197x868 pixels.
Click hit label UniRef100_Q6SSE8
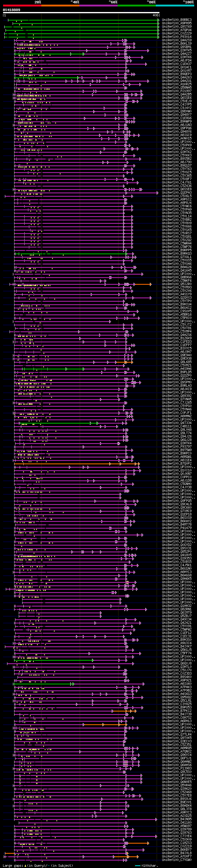(x=177, y=189)
